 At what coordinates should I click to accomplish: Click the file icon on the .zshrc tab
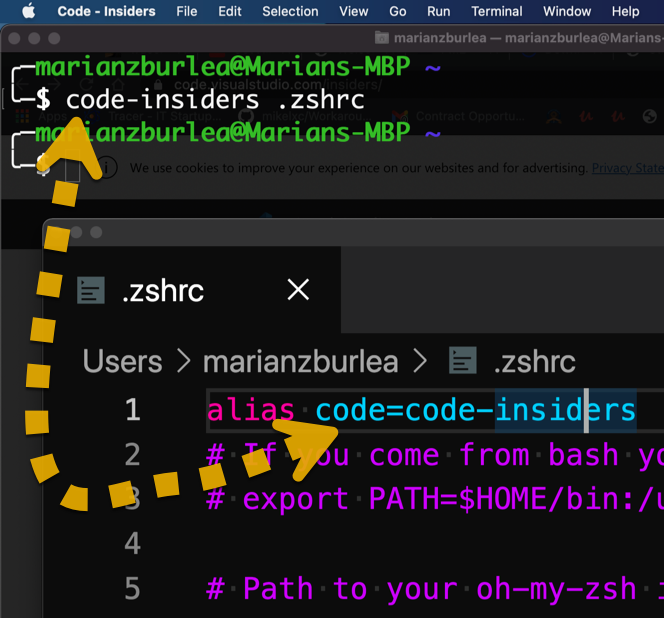pos(91,290)
